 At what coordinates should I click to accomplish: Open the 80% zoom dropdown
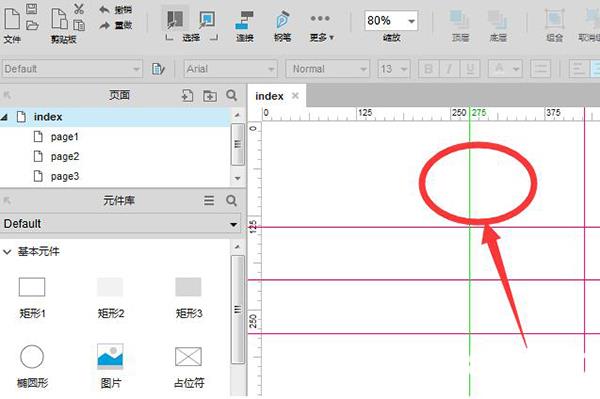point(411,21)
